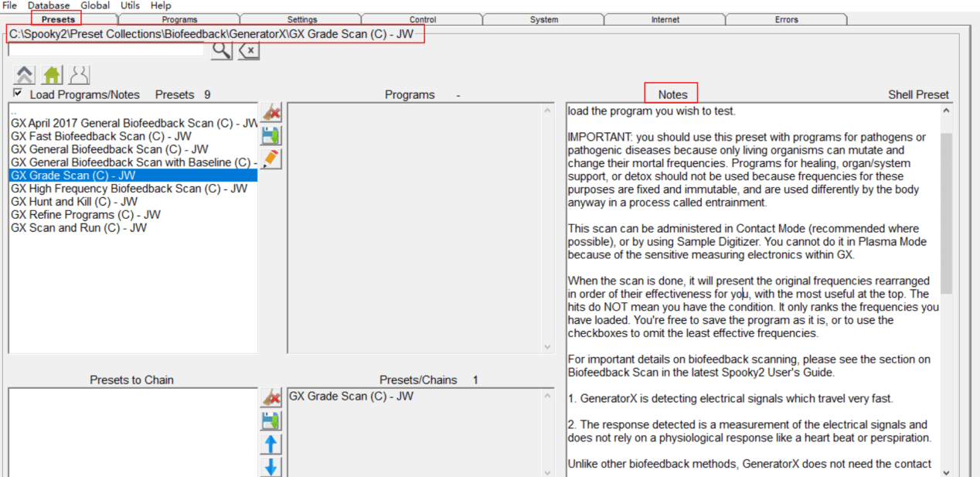Screen dimensions: 980x477
Task: Click the broom delete icon beside presets list
Action: [x=271, y=113]
